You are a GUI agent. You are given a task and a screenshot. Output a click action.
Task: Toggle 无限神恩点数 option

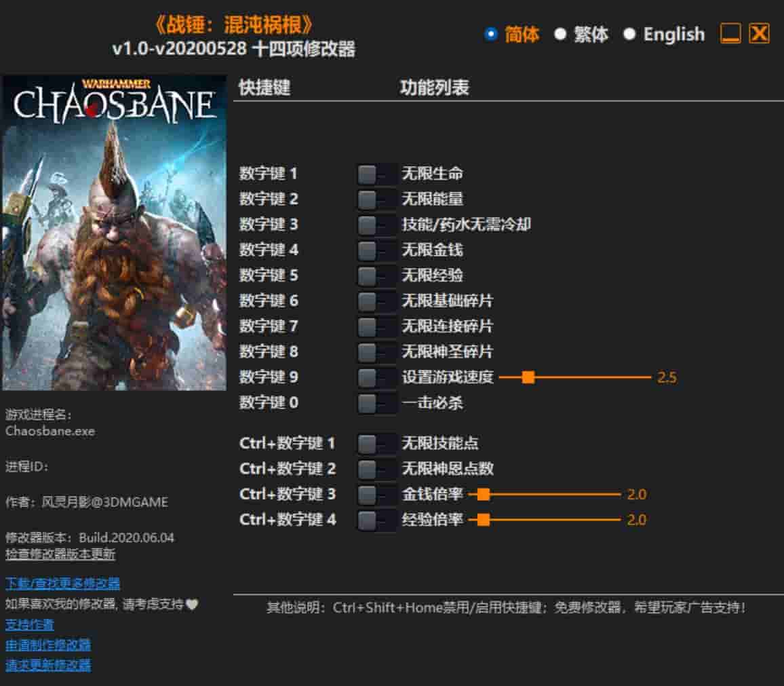(375, 468)
